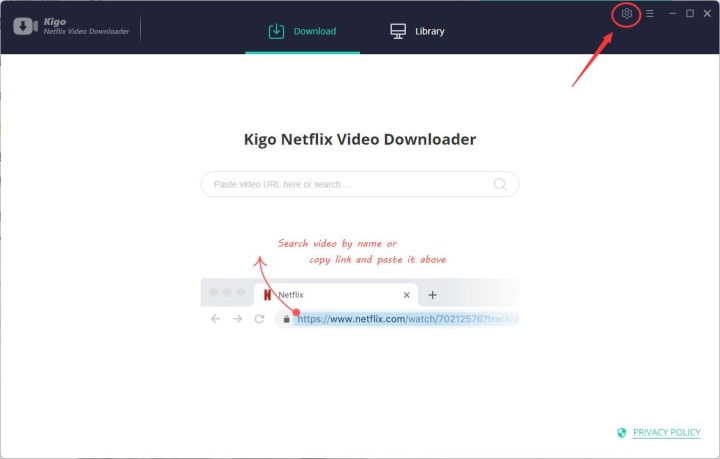
Task: Switch to the Library tab label
Action: (x=430, y=31)
